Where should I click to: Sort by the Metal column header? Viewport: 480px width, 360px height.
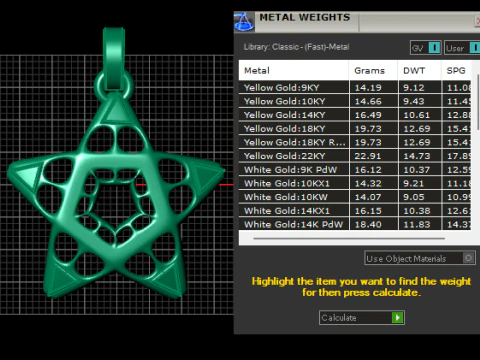(x=294, y=71)
